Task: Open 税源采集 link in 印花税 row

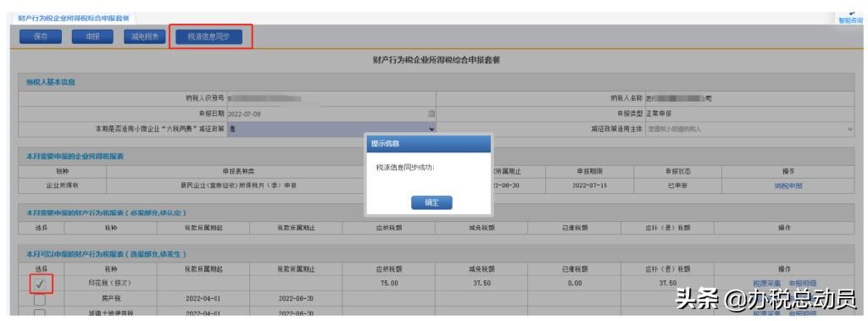Action: 766,283
